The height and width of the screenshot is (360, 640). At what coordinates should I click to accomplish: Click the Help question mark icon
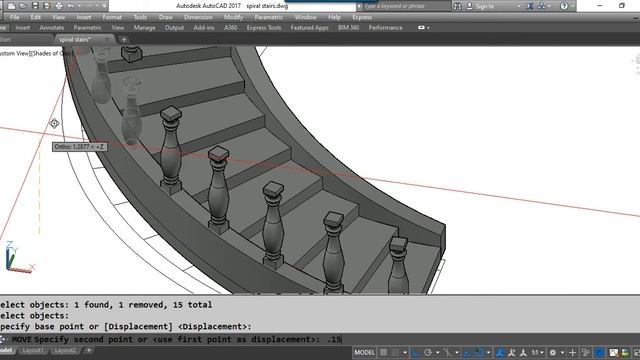pyautogui.click(x=564, y=6)
